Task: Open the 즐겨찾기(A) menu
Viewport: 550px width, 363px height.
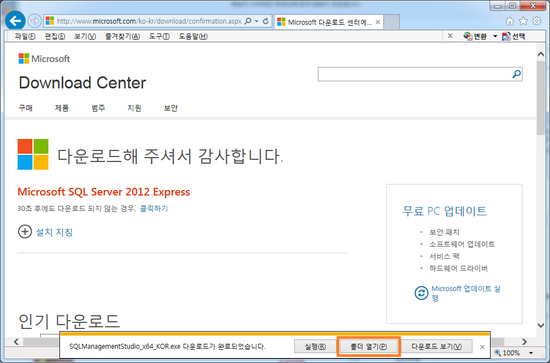Action: [x=122, y=36]
